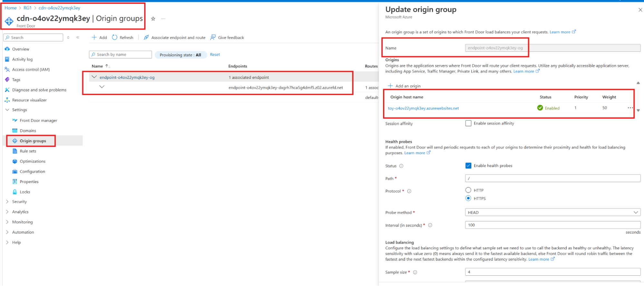Click the Interval in seconds input field

(552, 225)
